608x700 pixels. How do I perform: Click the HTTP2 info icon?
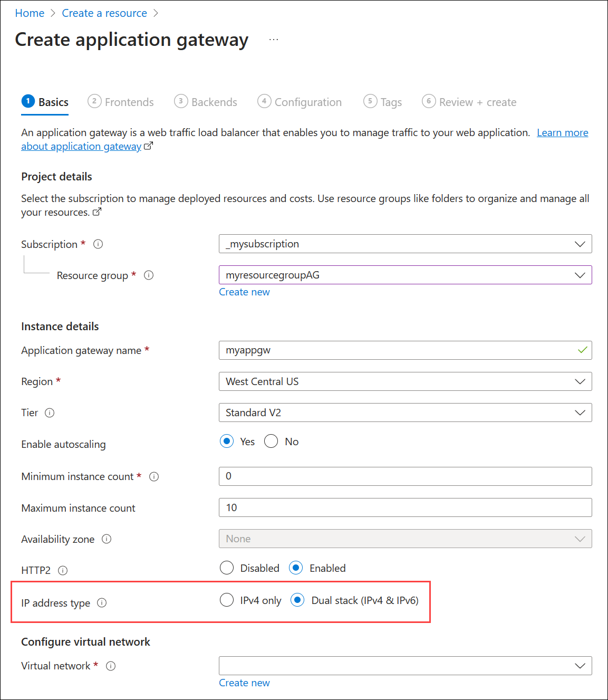(63, 570)
